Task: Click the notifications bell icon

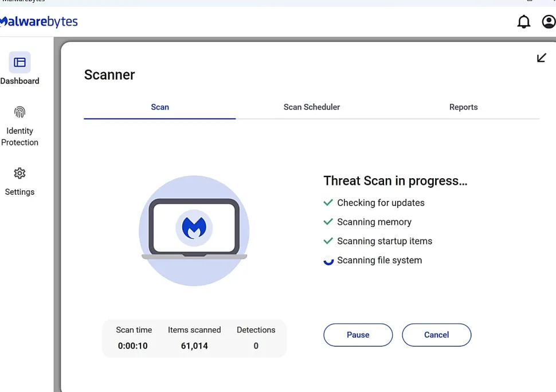Action: coord(523,22)
